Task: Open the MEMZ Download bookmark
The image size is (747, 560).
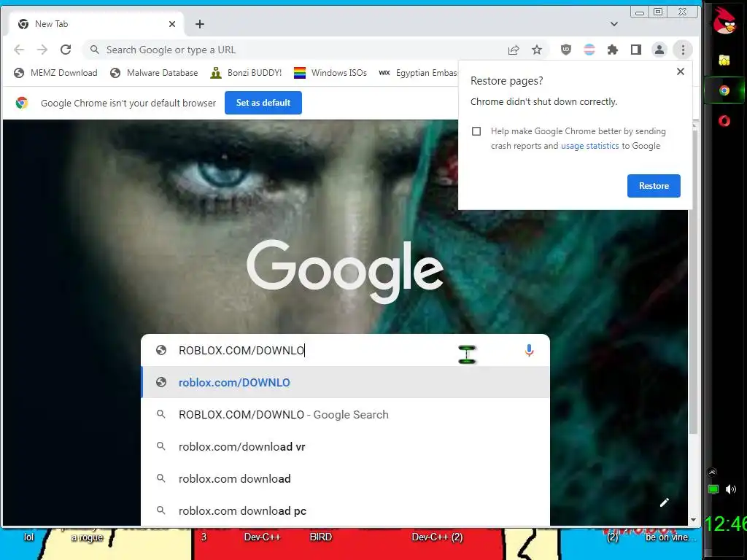Action: (x=55, y=73)
